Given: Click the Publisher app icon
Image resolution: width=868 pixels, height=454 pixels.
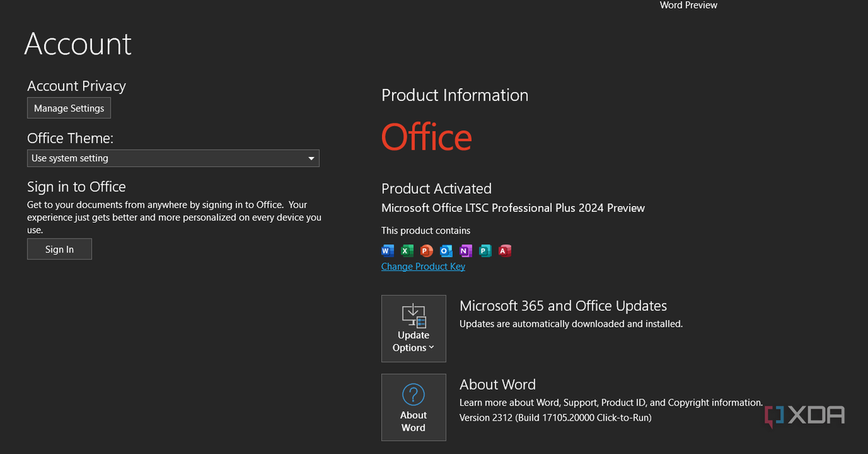Looking at the screenshot, I should tap(485, 251).
